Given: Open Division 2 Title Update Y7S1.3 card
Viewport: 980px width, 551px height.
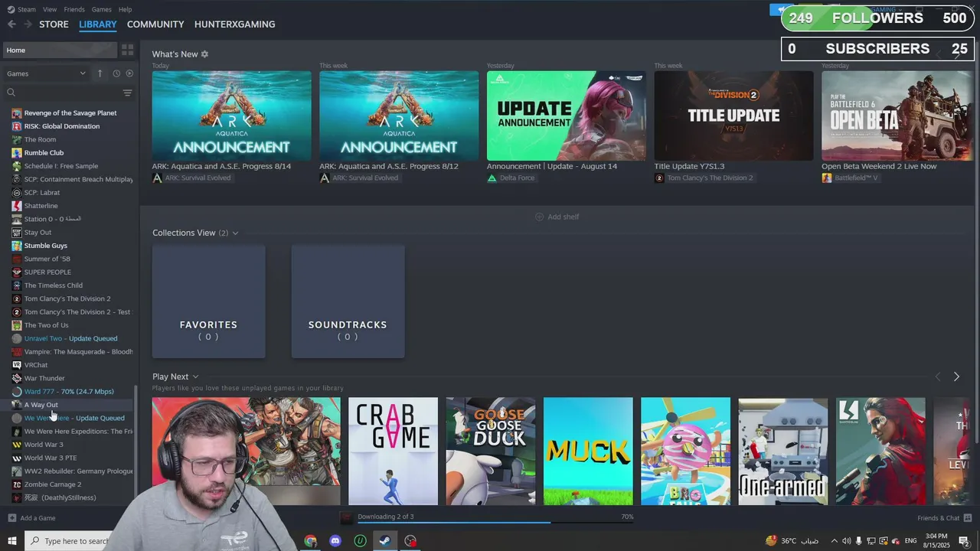Looking at the screenshot, I should [733, 116].
